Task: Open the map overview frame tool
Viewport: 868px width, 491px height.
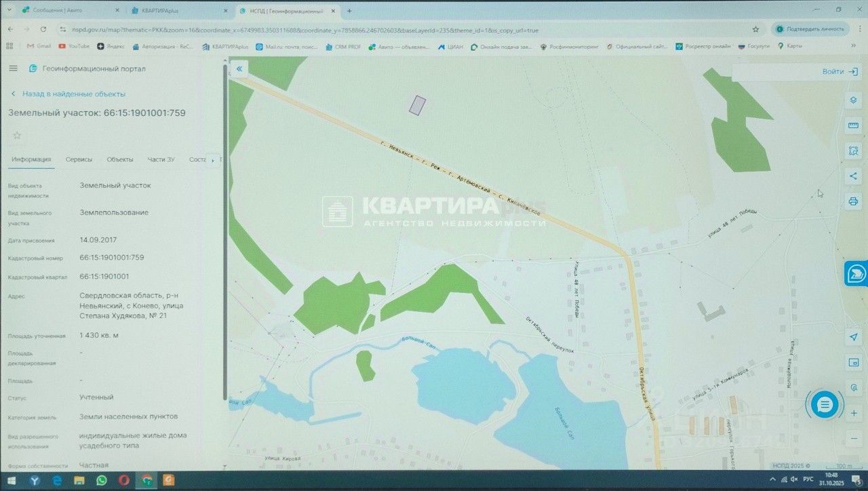Action: (x=854, y=362)
